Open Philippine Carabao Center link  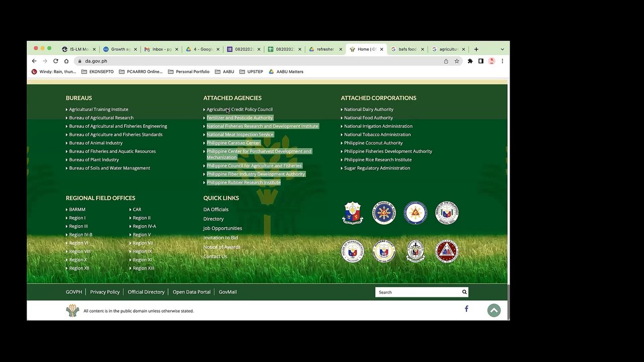(x=233, y=143)
